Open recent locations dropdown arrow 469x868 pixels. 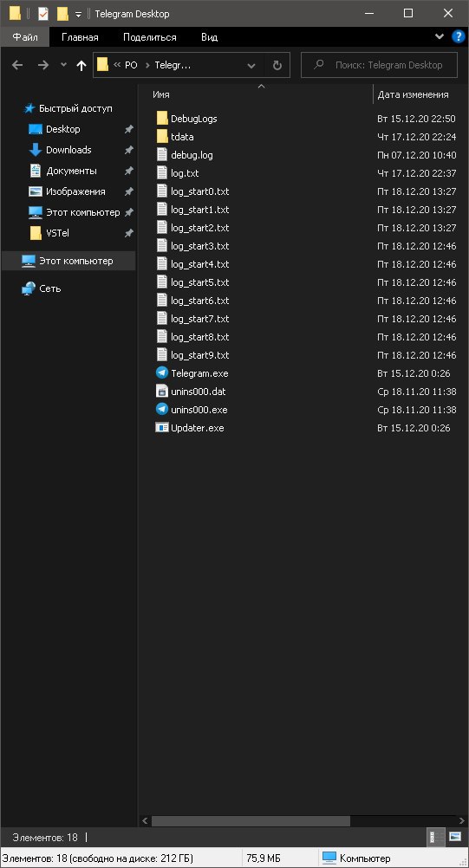63,65
